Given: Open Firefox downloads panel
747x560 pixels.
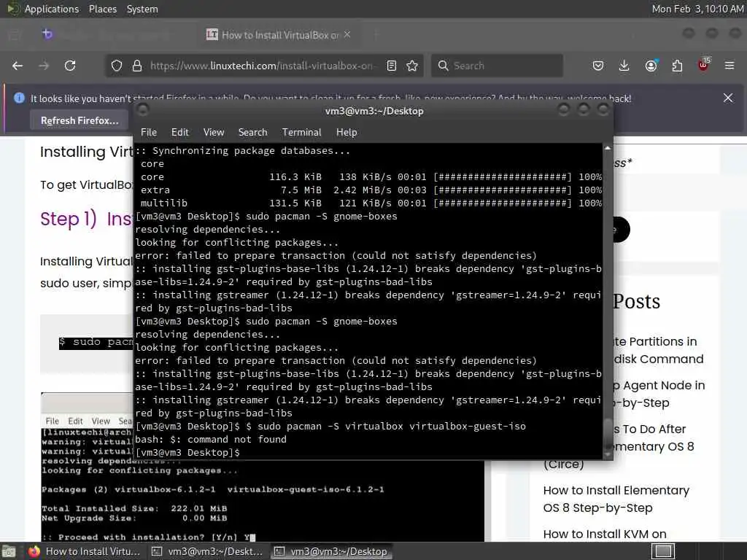Looking at the screenshot, I should pos(624,66).
